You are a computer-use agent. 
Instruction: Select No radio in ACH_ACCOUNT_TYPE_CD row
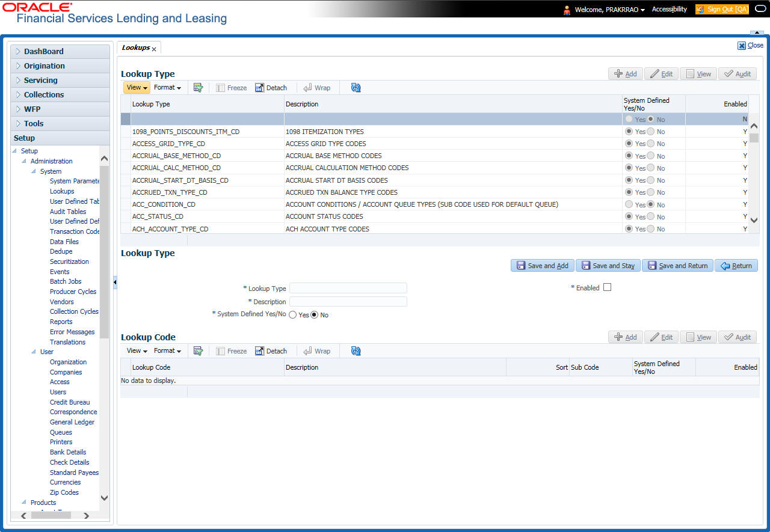click(x=651, y=229)
